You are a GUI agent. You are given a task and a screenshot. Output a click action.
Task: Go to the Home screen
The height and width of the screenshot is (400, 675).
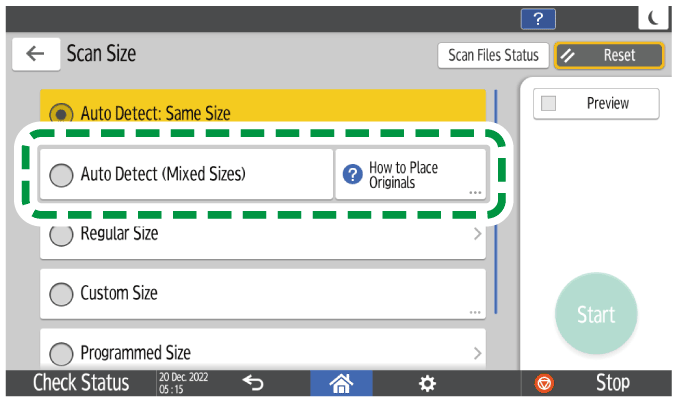[343, 383]
